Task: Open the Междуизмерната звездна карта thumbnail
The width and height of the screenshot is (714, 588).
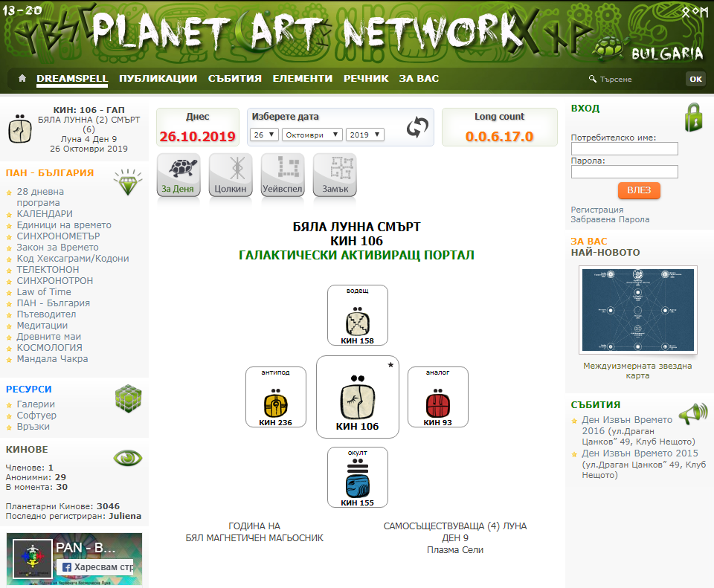Action: pos(637,309)
